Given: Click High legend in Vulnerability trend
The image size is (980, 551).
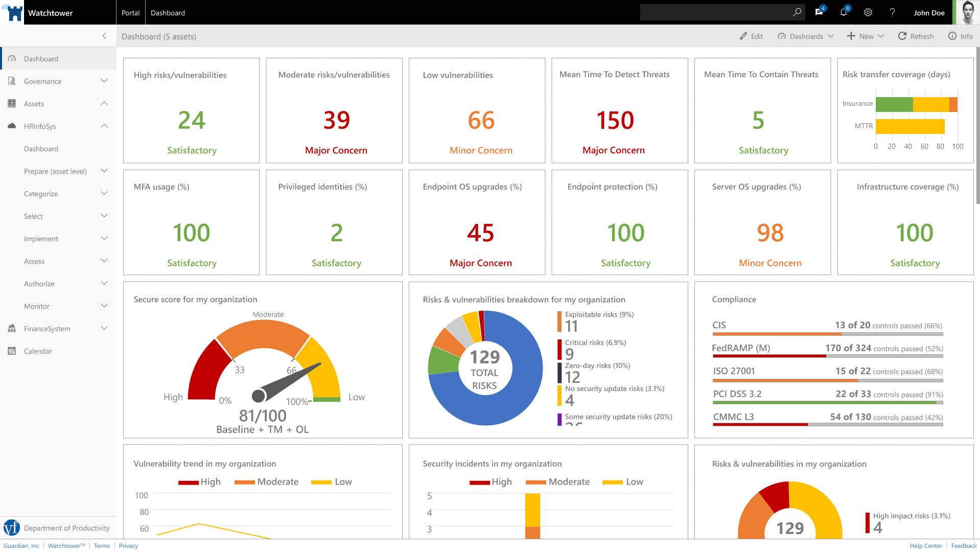Looking at the screenshot, I should click(x=199, y=482).
